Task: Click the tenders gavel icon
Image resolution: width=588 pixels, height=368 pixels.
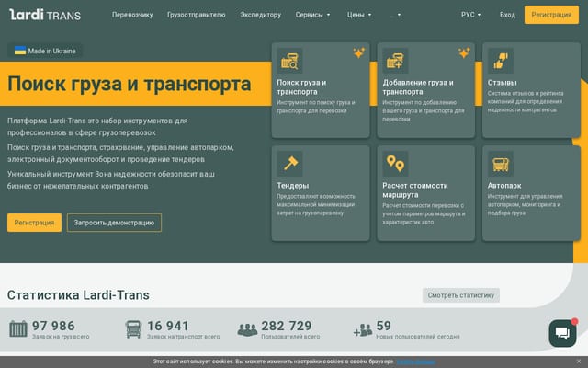Action: (x=289, y=164)
